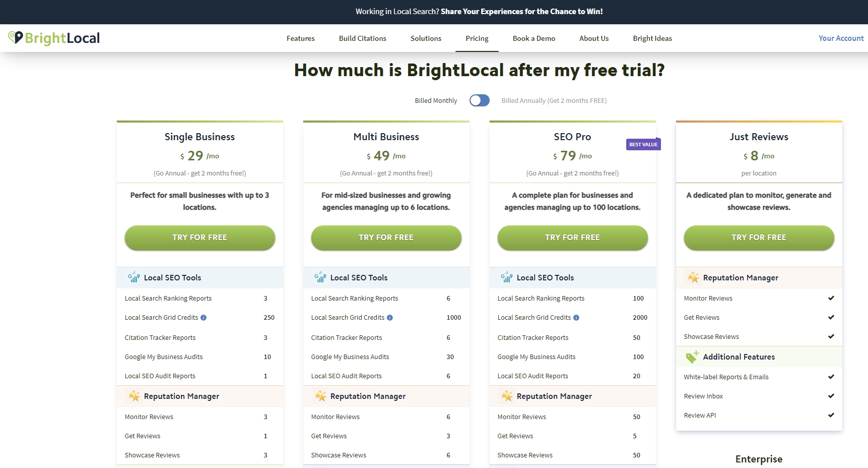
Task: Open info icon for Multi Business Grid Credits
Action: [390, 318]
